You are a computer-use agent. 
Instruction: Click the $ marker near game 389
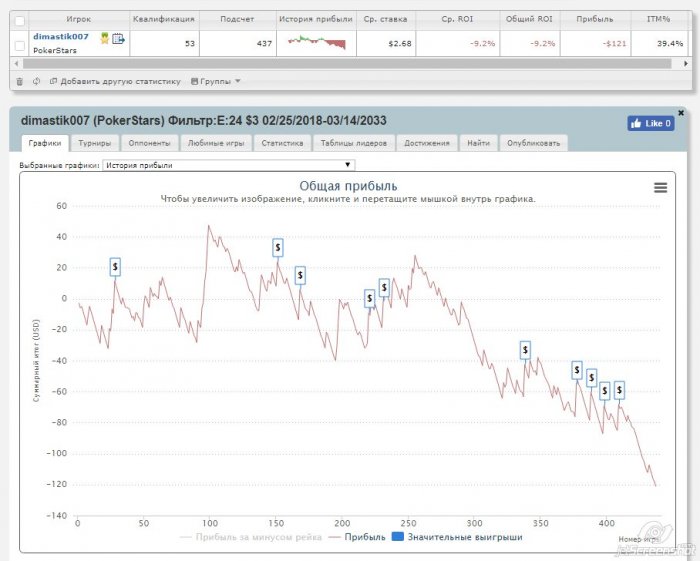pyautogui.click(x=591, y=378)
